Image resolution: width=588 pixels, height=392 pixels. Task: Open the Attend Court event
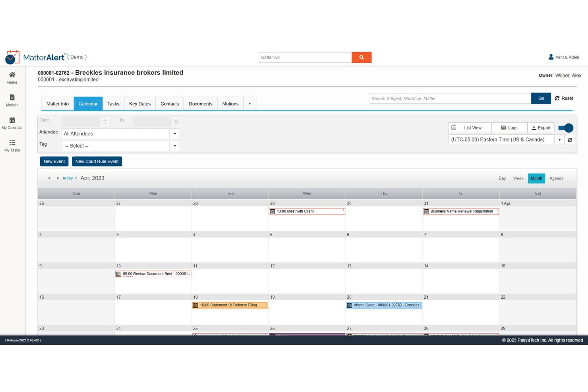click(384, 305)
